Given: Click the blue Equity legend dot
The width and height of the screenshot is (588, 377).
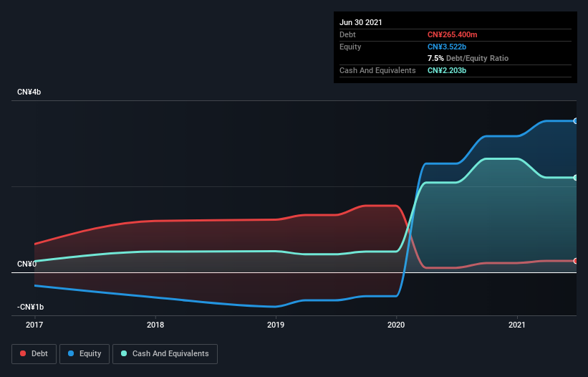Looking at the screenshot, I should pos(71,353).
